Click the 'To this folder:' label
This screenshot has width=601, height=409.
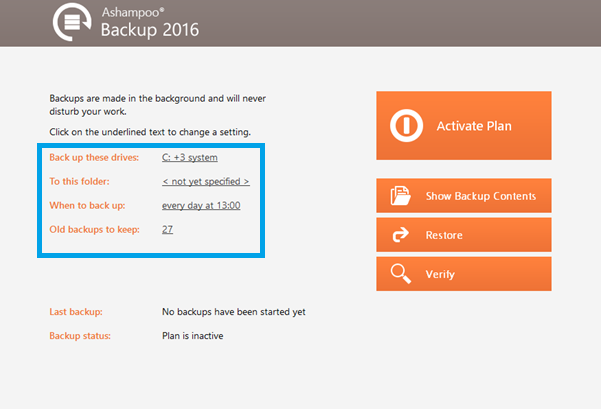click(79, 181)
